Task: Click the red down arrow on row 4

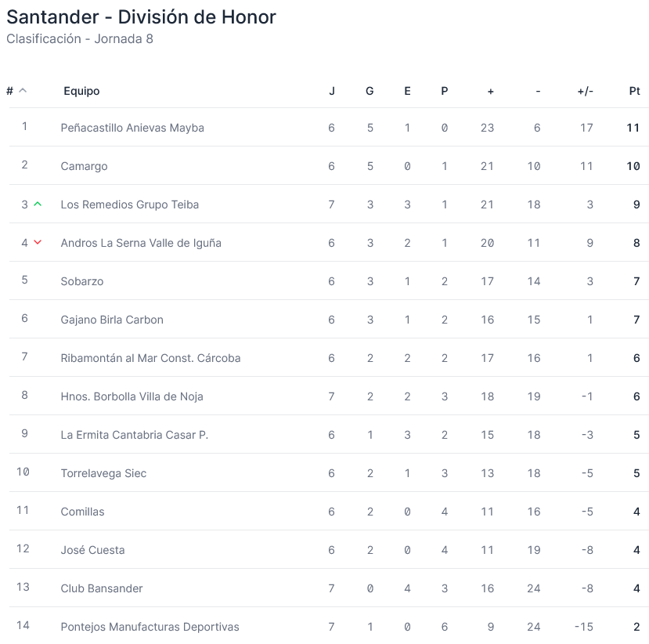Action: pyautogui.click(x=38, y=243)
